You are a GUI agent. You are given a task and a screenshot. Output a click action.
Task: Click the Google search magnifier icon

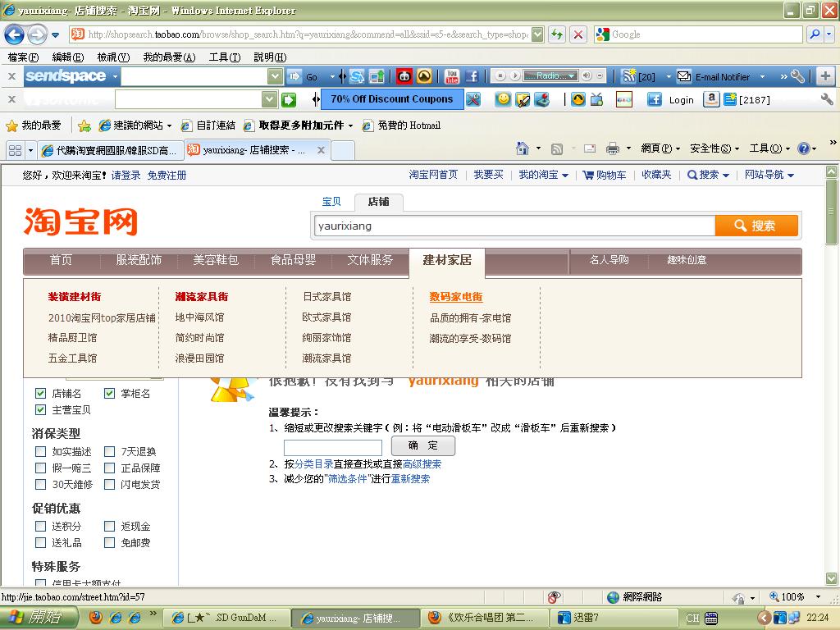click(x=815, y=34)
